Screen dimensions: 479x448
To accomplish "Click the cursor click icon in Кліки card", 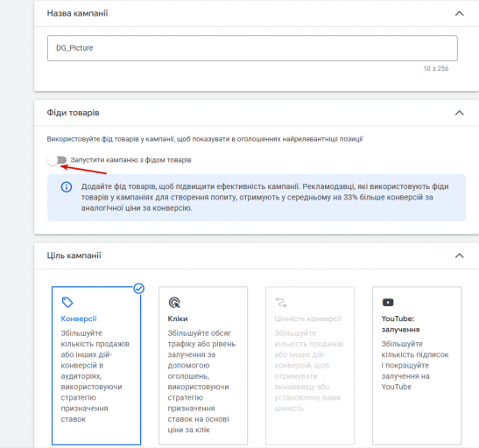I will click(174, 303).
